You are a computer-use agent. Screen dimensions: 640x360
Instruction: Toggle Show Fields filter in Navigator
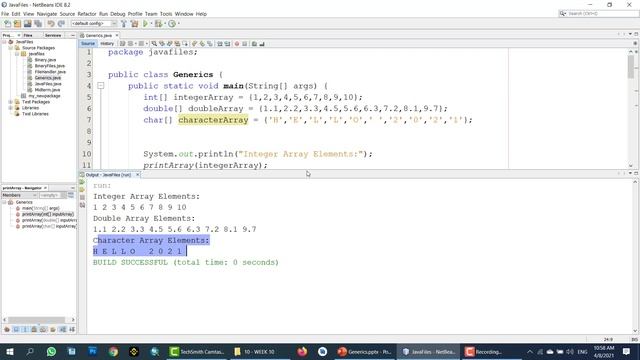[16, 329]
